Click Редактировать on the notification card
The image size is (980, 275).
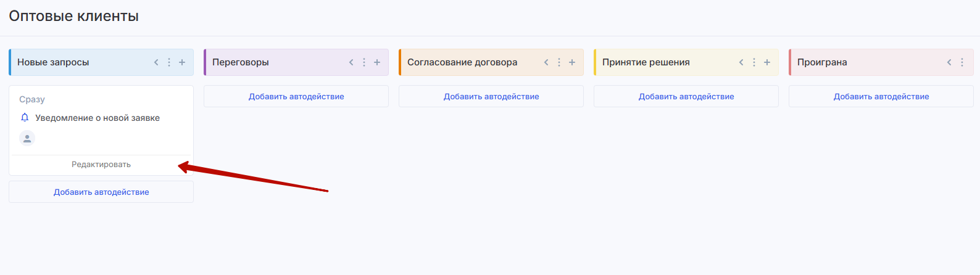tap(101, 165)
